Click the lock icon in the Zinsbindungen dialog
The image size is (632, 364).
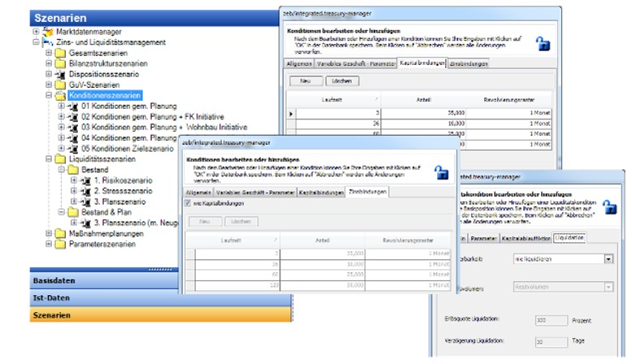point(441,172)
